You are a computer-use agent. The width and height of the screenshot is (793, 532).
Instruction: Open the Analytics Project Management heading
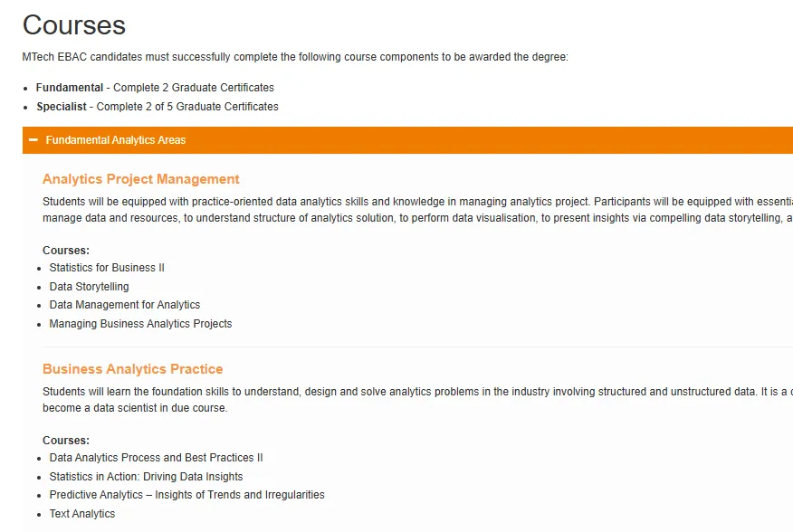[140, 179]
